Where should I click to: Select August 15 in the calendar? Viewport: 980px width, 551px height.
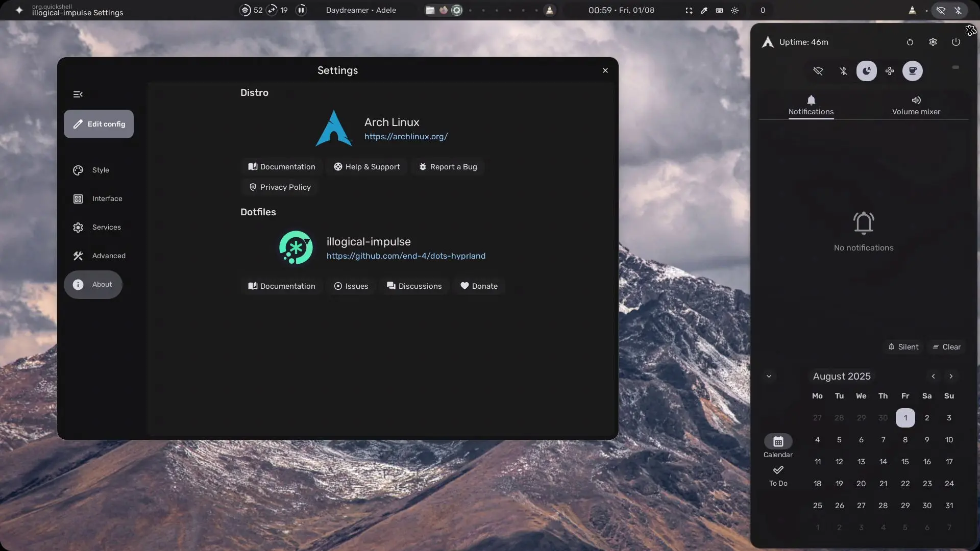point(905,462)
